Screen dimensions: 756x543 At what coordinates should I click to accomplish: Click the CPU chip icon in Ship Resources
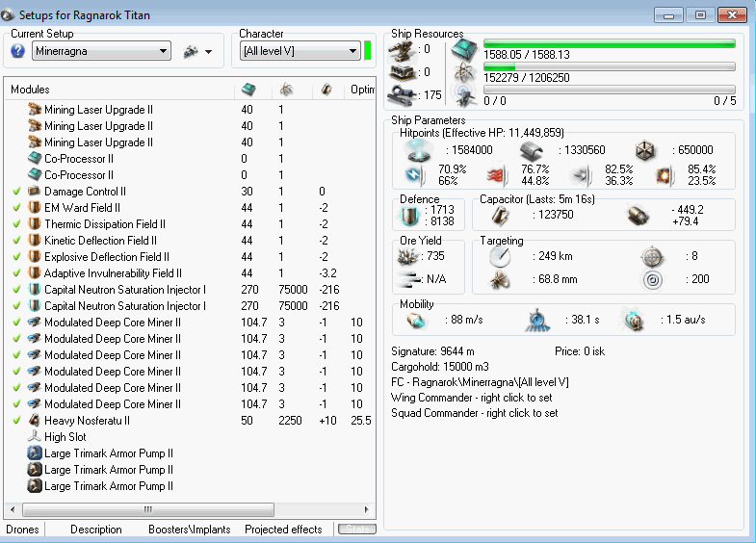click(464, 50)
